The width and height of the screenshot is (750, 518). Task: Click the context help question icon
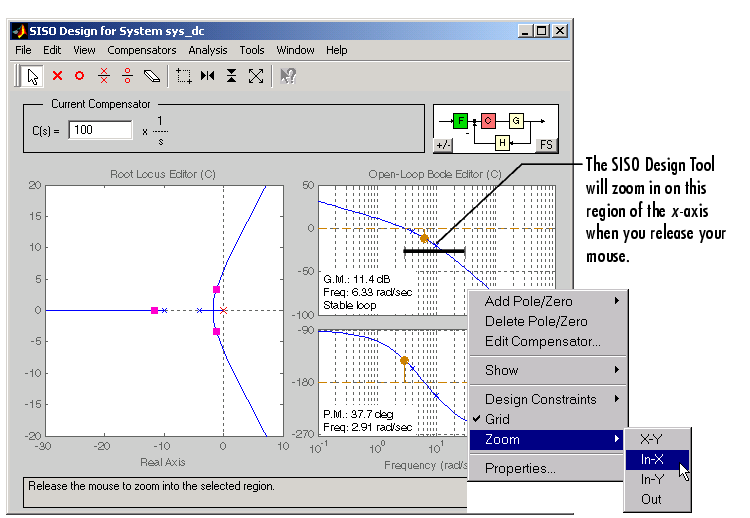288,76
